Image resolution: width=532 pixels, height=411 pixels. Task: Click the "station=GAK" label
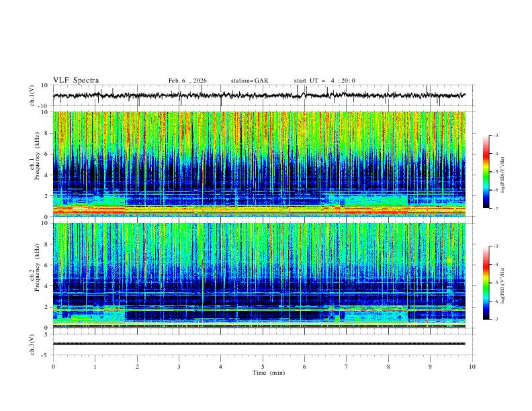coord(249,81)
